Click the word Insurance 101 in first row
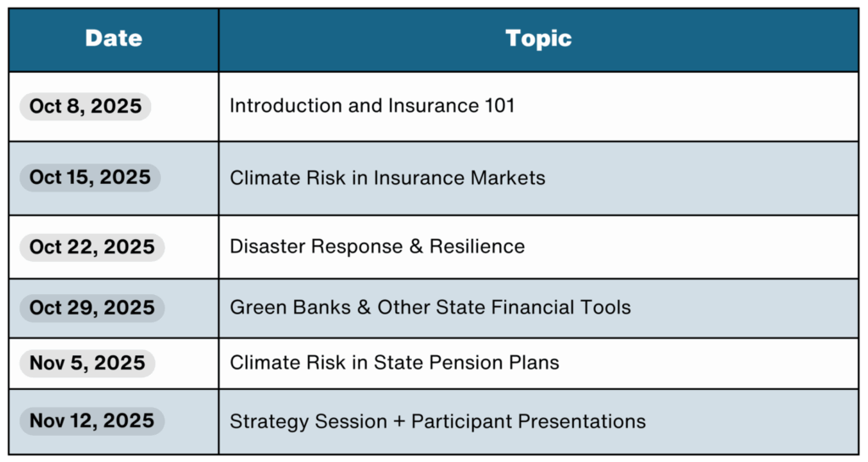 (452, 106)
